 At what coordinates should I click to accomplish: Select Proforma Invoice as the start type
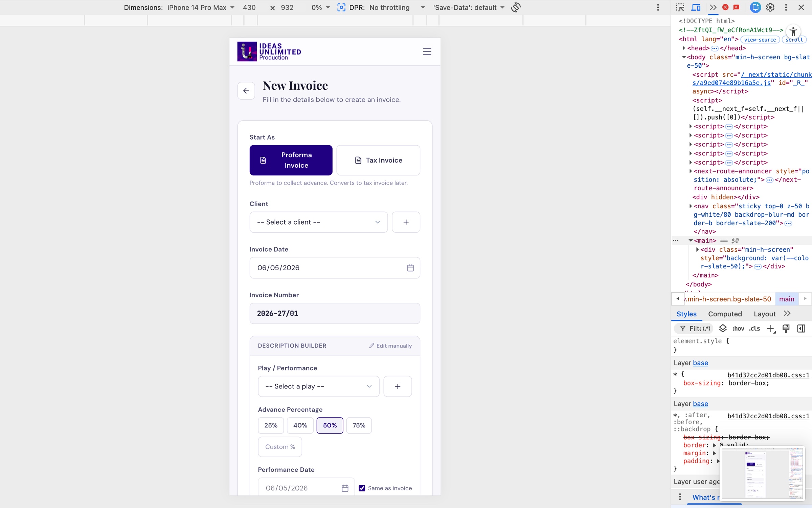tap(291, 160)
